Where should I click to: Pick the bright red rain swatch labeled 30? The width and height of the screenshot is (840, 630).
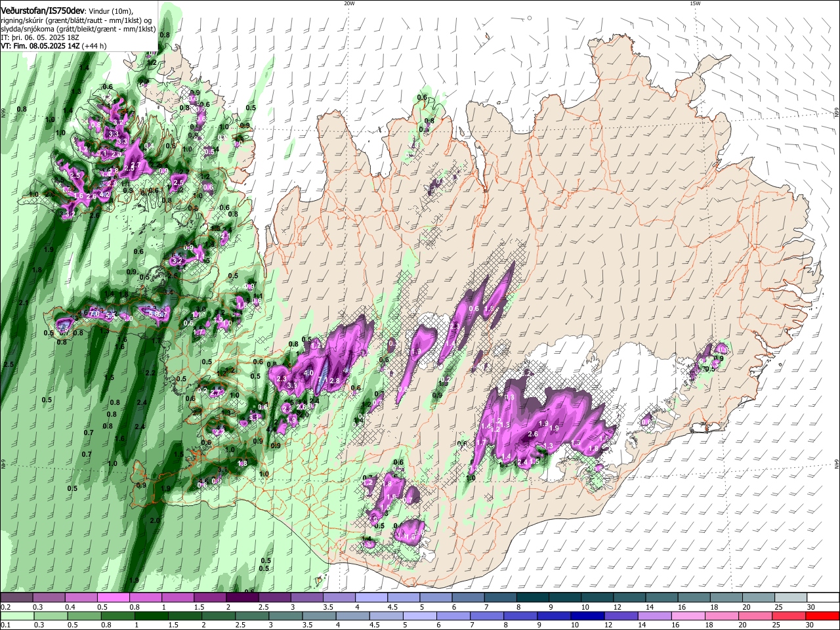point(823,616)
